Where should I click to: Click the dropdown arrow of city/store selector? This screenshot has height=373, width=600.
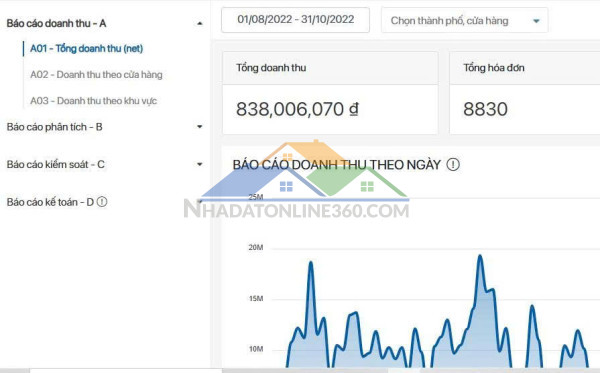(536, 21)
